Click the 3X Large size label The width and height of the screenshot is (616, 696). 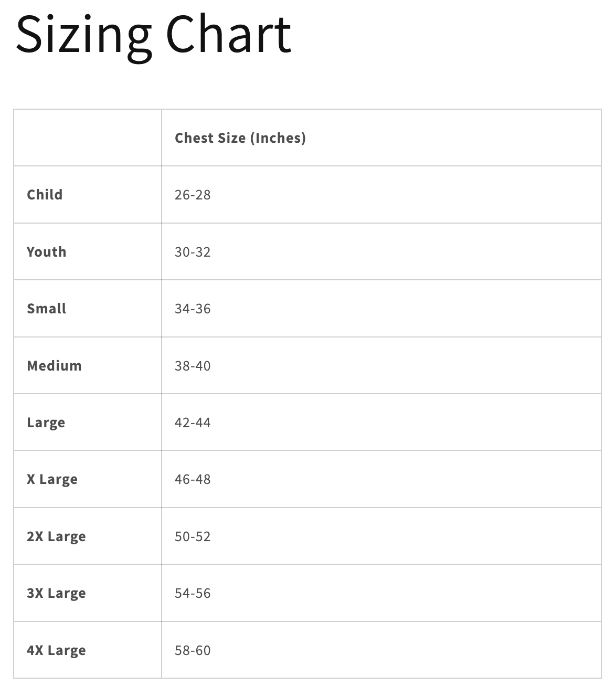(56, 594)
